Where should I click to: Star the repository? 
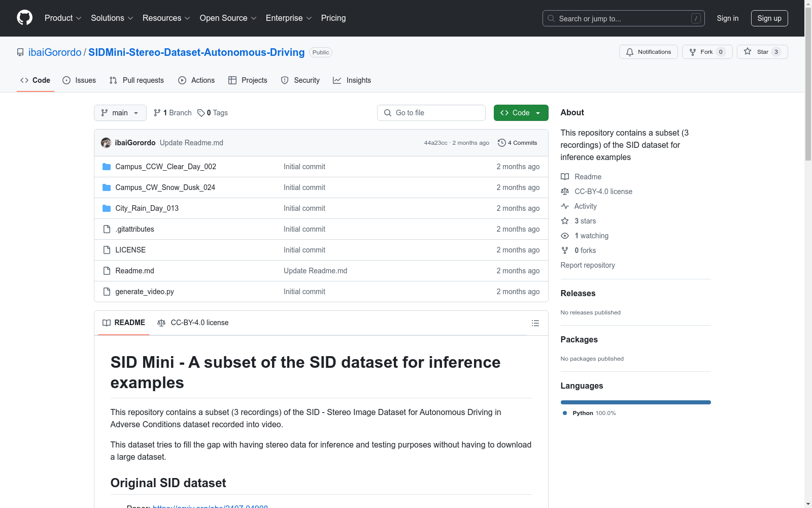[762, 52]
